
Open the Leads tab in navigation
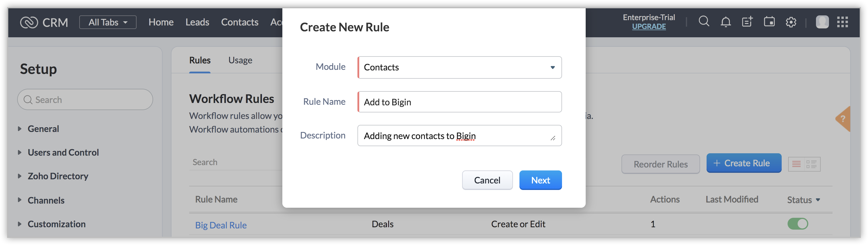coord(197,22)
